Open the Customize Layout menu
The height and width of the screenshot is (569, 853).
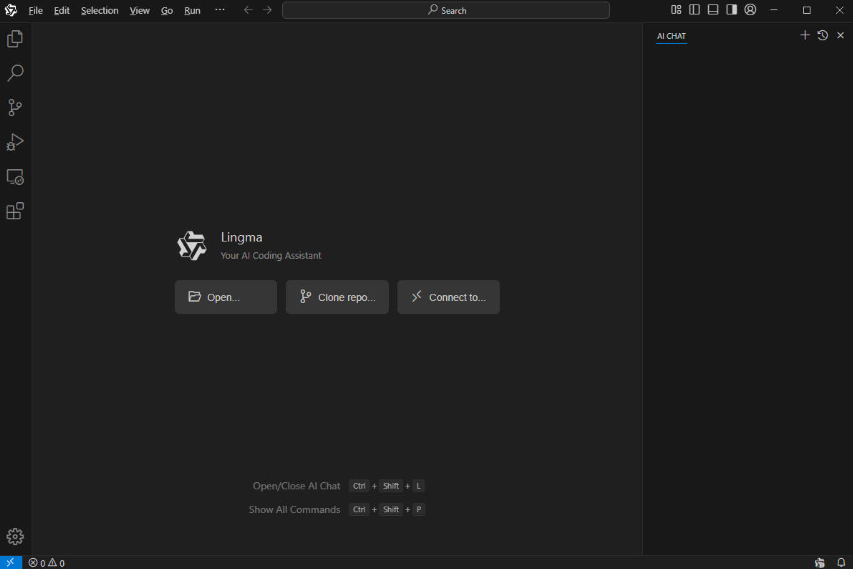click(x=676, y=10)
